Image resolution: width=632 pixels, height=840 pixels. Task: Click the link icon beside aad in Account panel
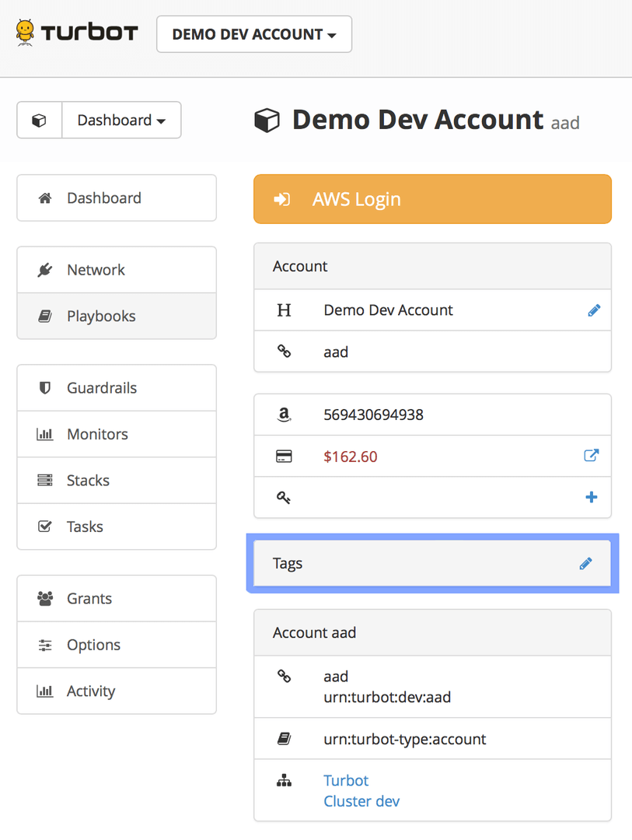284,352
